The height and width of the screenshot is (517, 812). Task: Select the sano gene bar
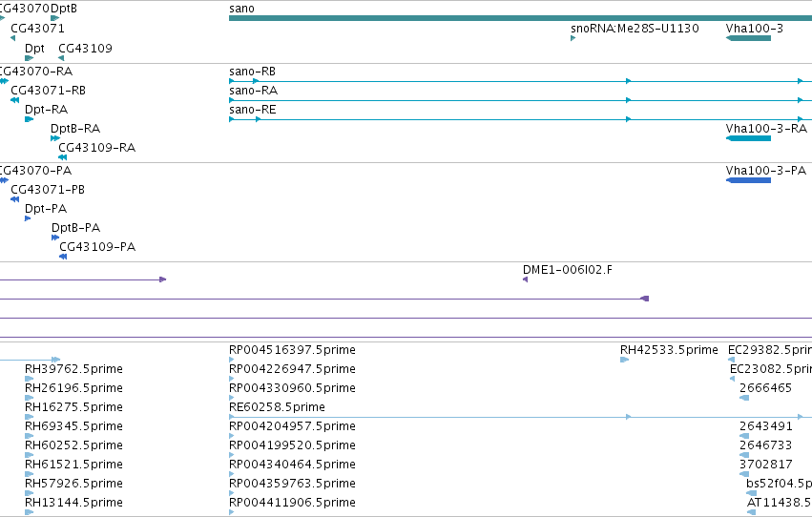[520, 18]
